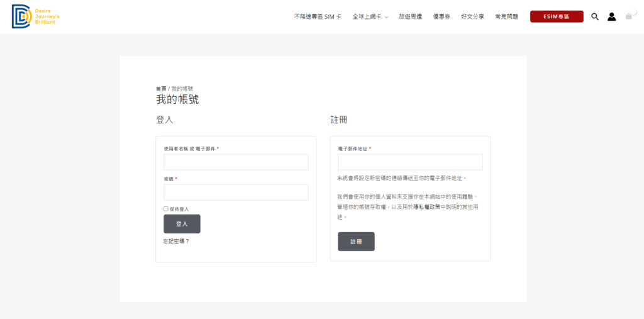The image size is (644, 319).
Task: Click the red ESIM專區 button
Action: pyautogui.click(x=556, y=16)
